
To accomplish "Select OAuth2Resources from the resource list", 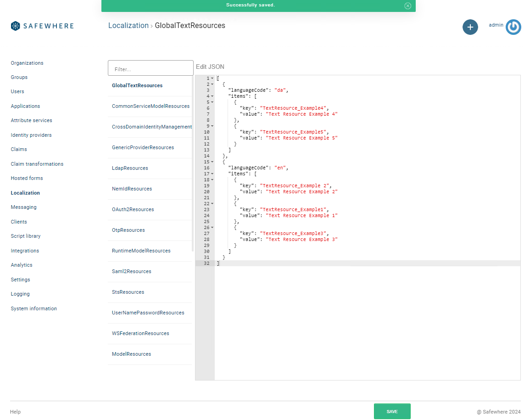I will point(133,209).
